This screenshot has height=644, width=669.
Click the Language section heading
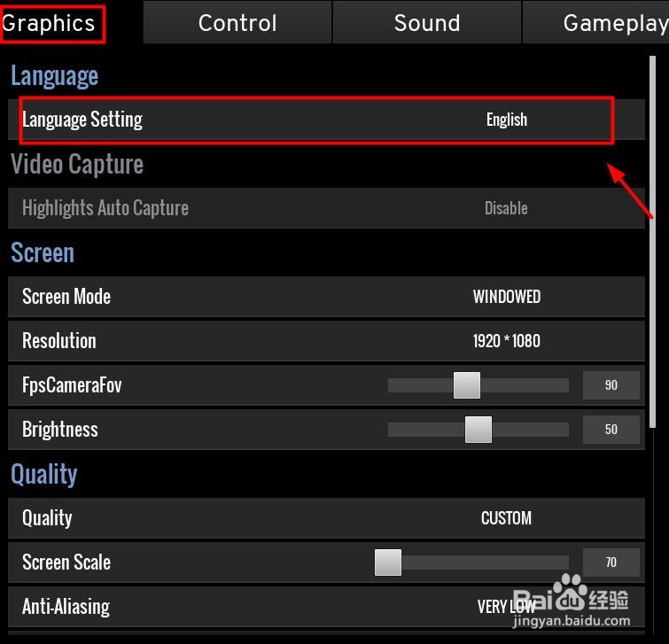55,76
